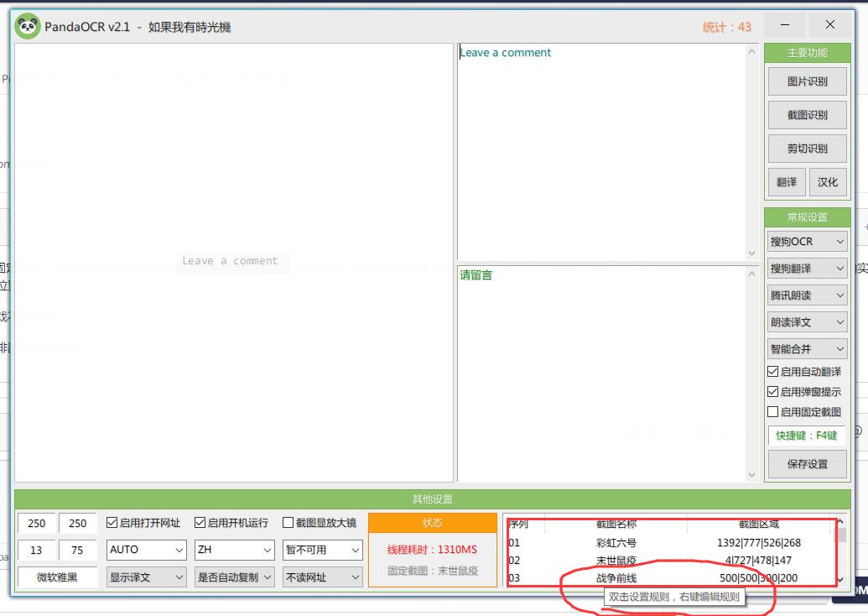Toggle the 截图显示大镜 checkbox
This screenshot has width=868, height=616.
pyautogui.click(x=288, y=522)
